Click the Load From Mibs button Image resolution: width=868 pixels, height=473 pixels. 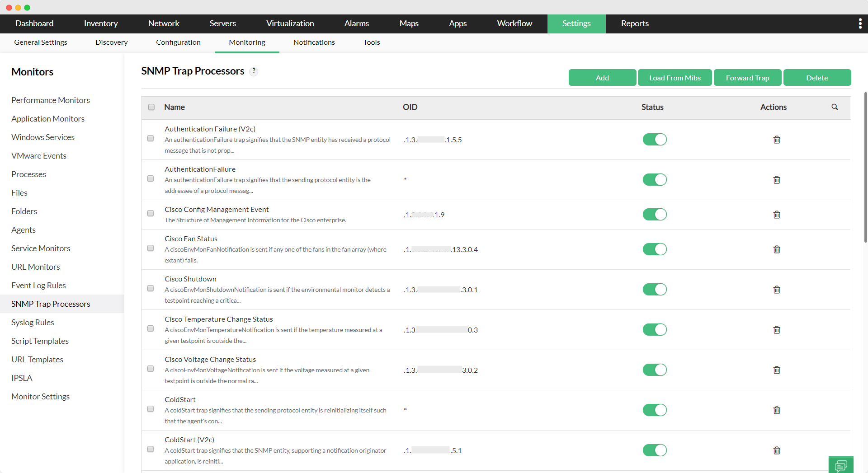click(675, 77)
